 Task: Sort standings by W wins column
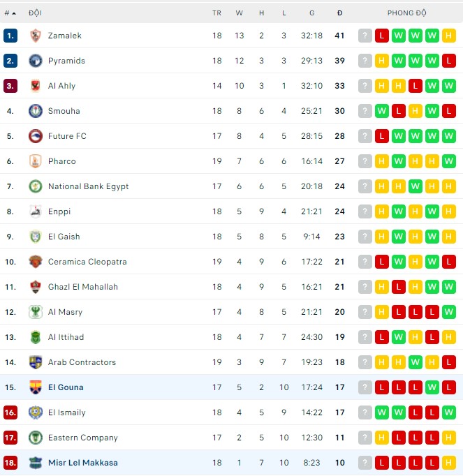point(239,13)
